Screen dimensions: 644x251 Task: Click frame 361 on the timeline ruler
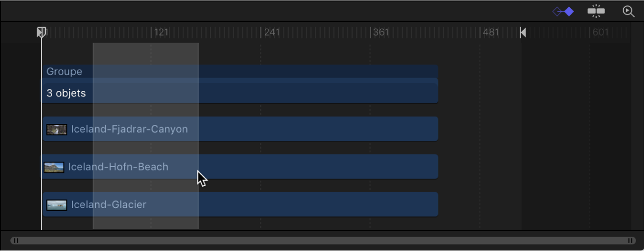click(x=370, y=33)
